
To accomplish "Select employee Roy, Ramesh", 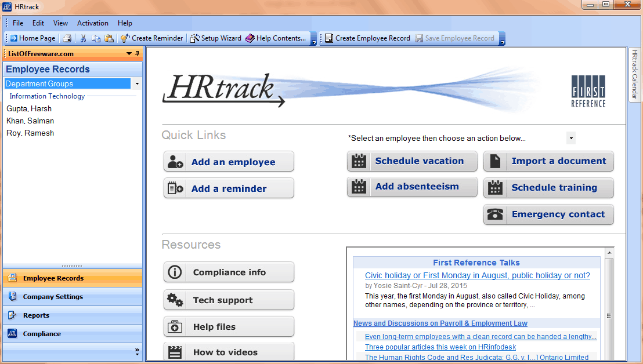I will coord(30,133).
